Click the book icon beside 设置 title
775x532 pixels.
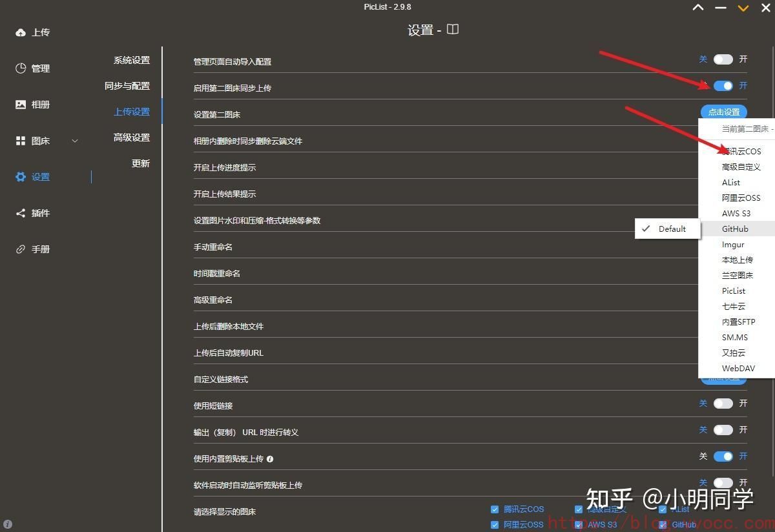pyautogui.click(x=453, y=30)
